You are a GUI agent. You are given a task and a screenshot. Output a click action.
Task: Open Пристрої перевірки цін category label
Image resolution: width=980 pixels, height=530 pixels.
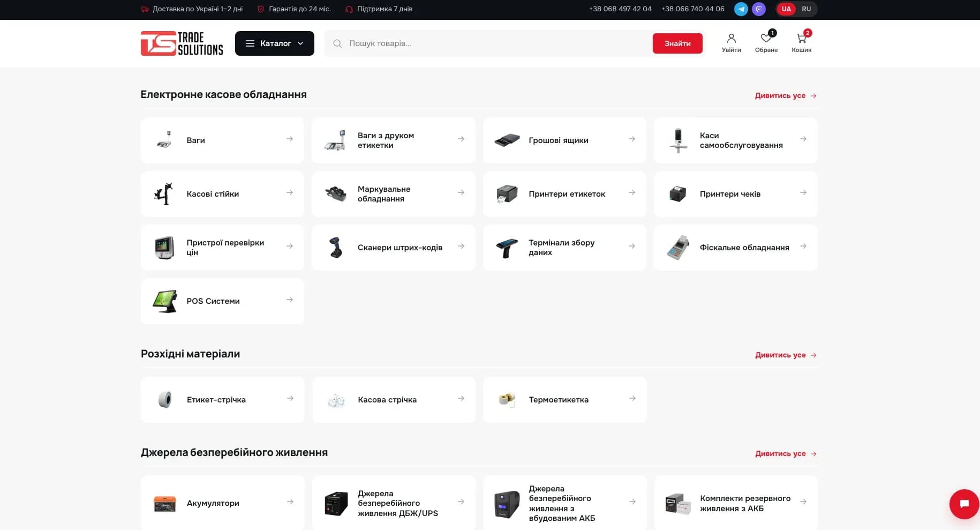(x=225, y=248)
